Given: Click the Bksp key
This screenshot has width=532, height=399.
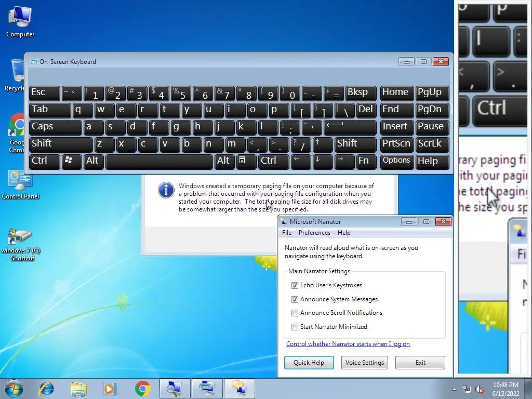Looking at the screenshot, I should 361,94.
